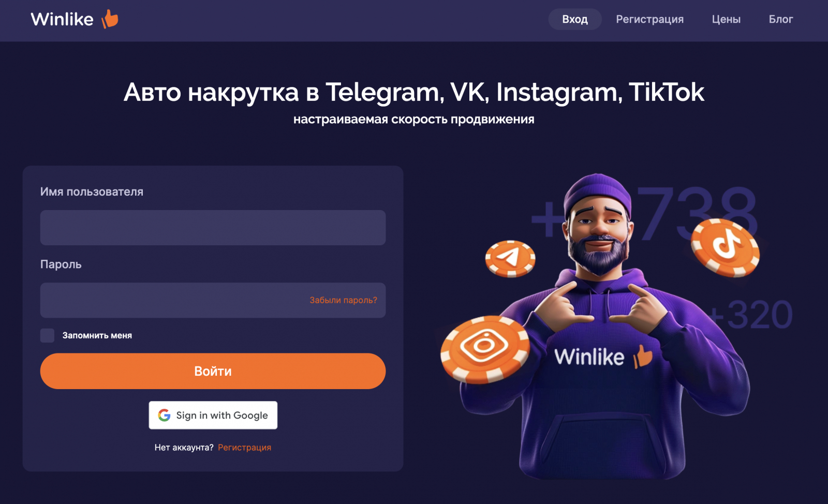The width and height of the screenshot is (828, 504).
Task: Click the bearded character's face
Action: [599, 233]
